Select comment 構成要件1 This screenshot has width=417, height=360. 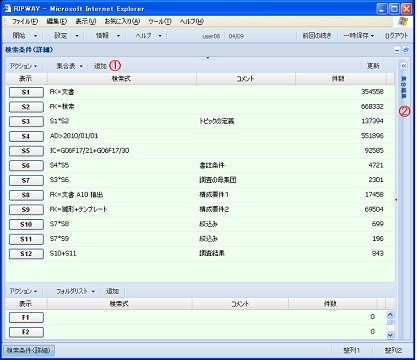point(214,195)
